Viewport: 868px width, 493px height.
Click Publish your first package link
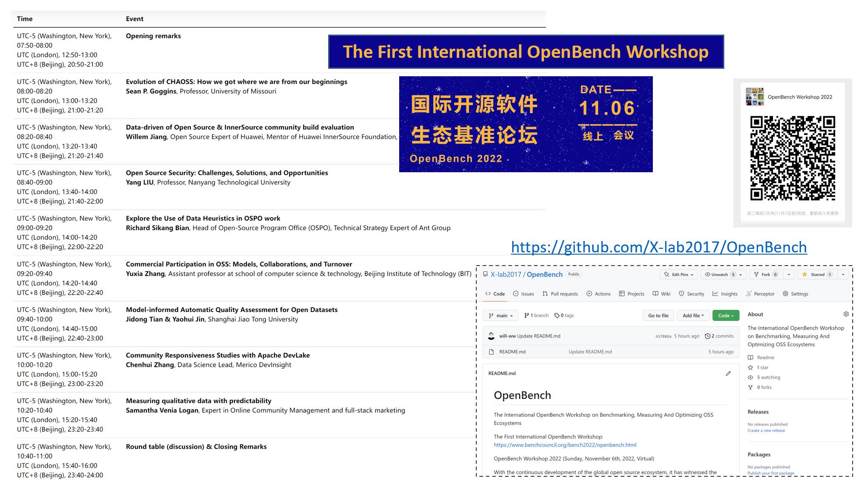pos(771,473)
